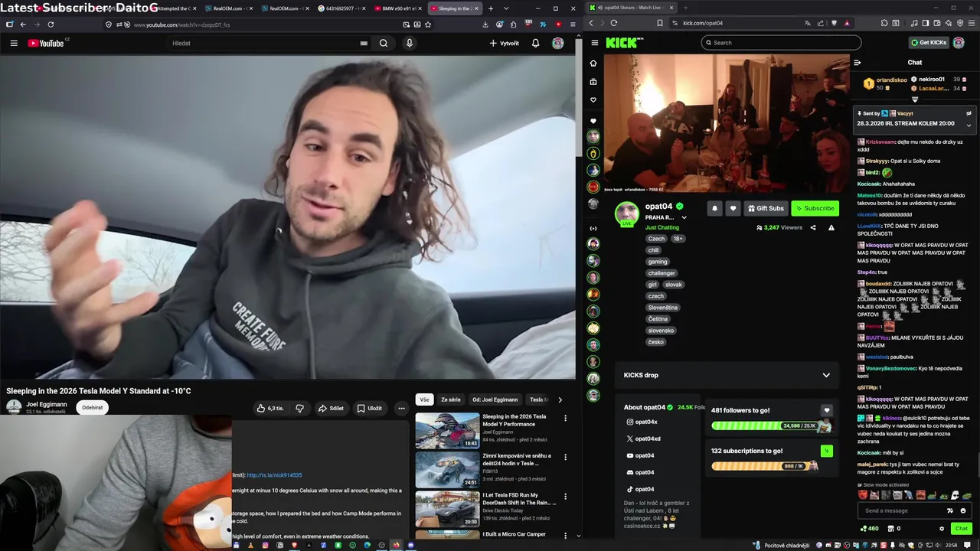
Task: Click the green Subscribe button
Action: [x=815, y=208]
